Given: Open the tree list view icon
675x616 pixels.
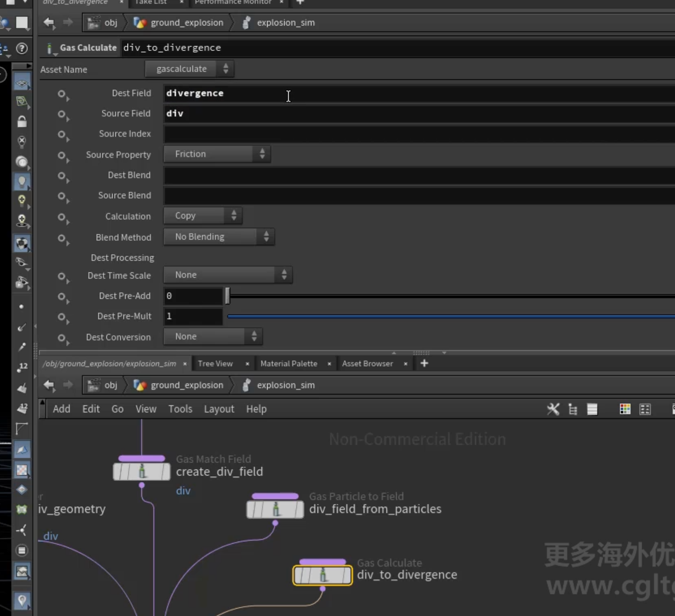Looking at the screenshot, I should click(573, 409).
